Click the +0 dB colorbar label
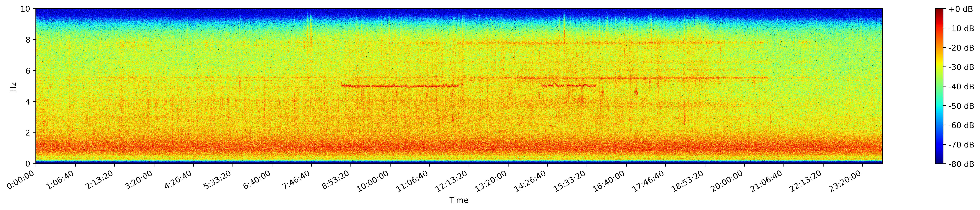 click(x=961, y=9)
